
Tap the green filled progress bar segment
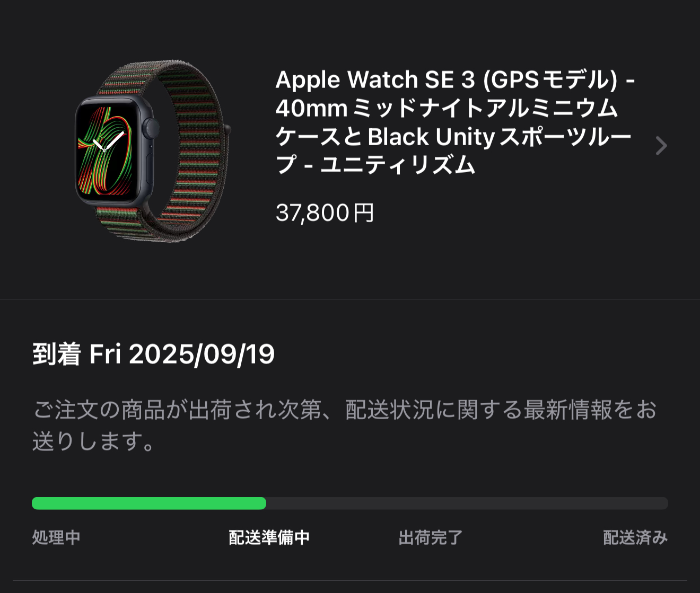pyautogui.click(x=149, y=503)
